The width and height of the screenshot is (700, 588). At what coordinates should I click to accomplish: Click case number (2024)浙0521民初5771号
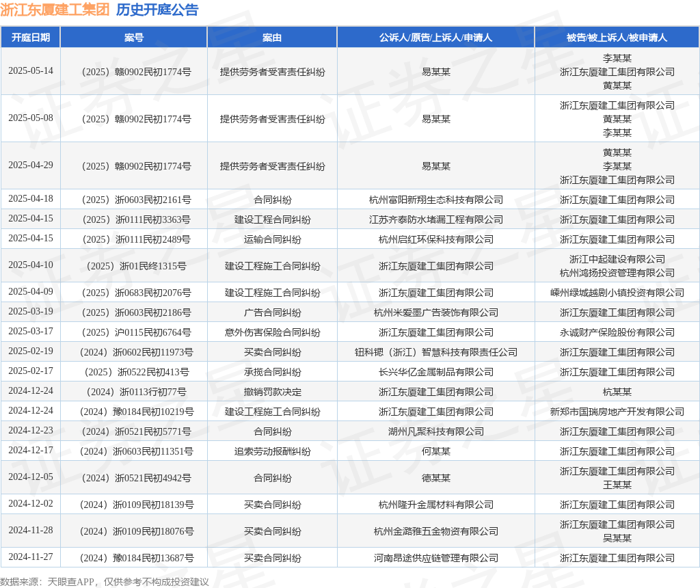tap(136, 431)
